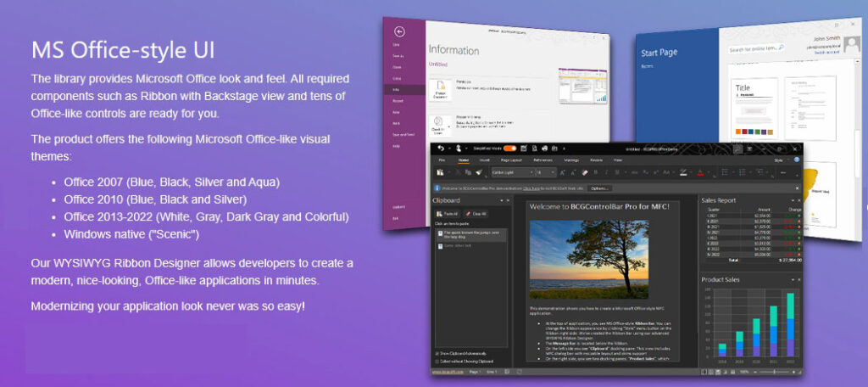The image size is (868, 387).
Task: Click the Clear Formatting eraser icon
Action: pyautogui.click(x=585, y=172)
